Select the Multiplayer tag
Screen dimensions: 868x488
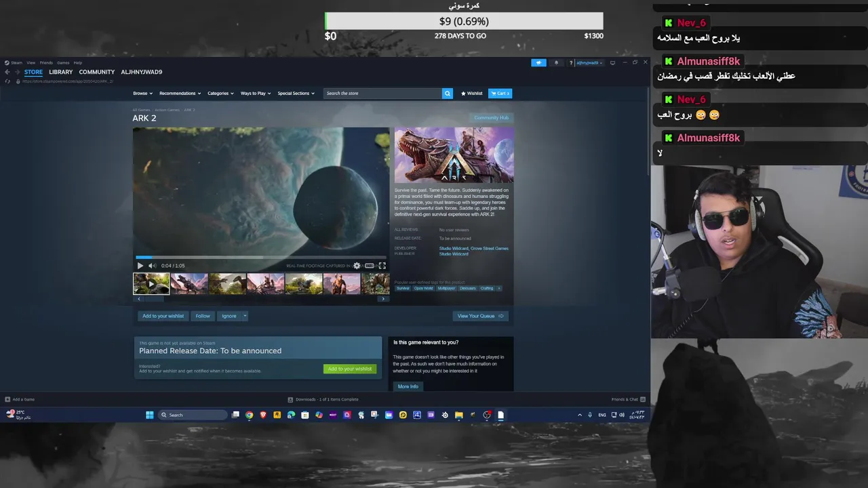[x=447, y=288]
